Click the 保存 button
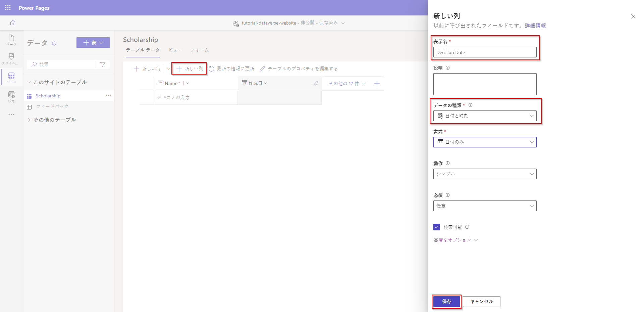The width and height of the screenshot is (644, 312). click(x=446, y=301)
